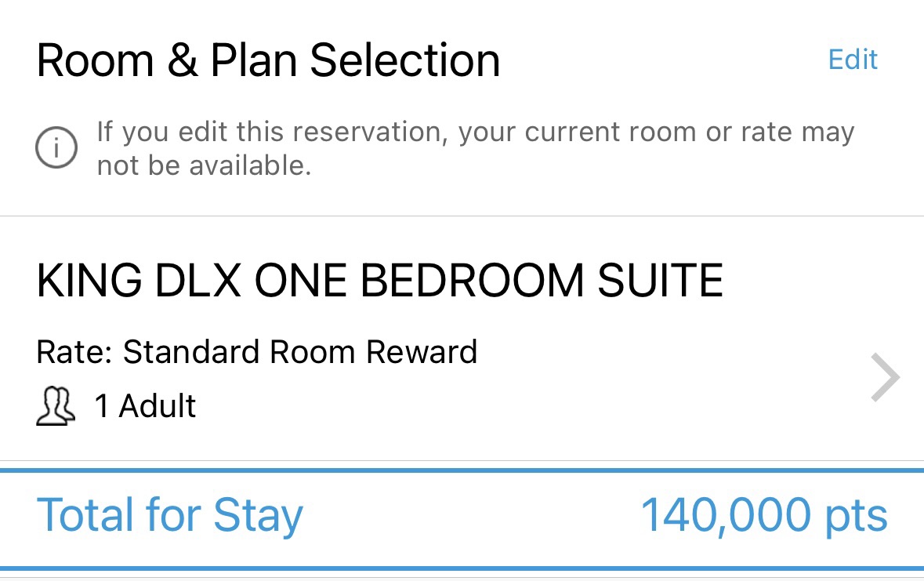Click the word "KING" in room name
924x581 pixels.
[89, 281]
